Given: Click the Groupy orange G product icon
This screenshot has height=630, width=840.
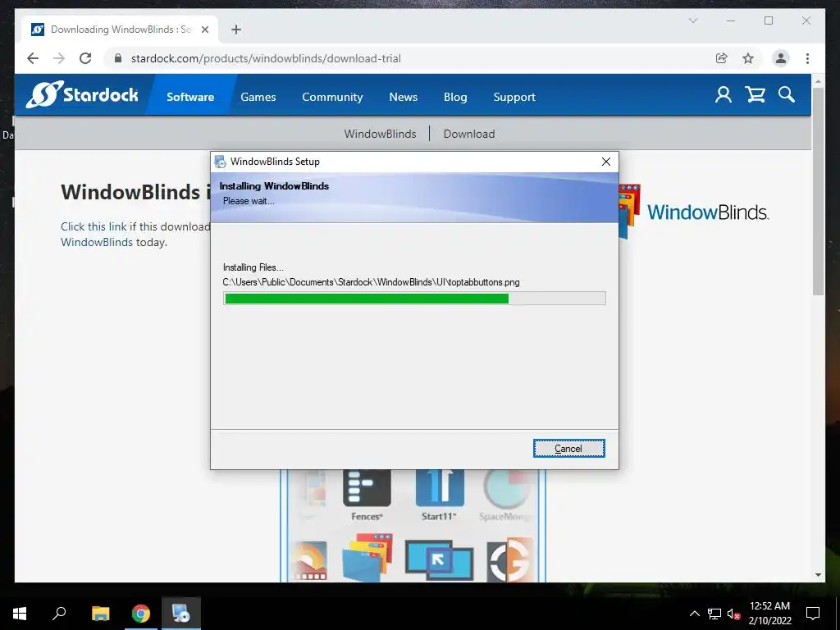Looking at the screenshot, I should (x=510, y=559).
